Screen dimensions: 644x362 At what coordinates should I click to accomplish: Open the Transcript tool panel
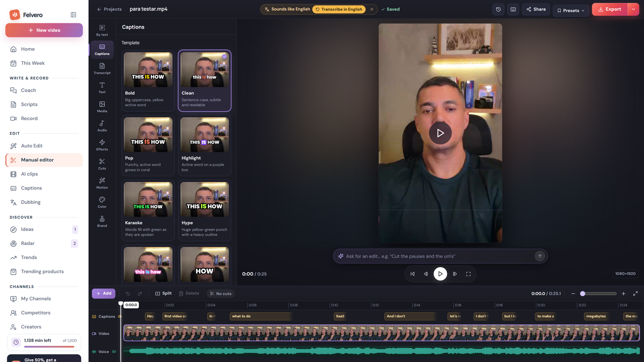click(x=102, y=68)
